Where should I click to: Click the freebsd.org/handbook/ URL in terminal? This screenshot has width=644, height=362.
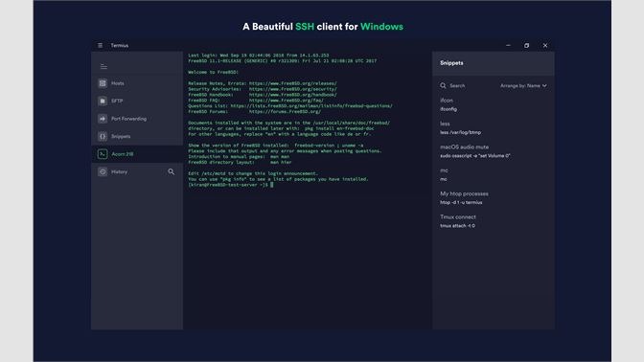coord(292,95)
